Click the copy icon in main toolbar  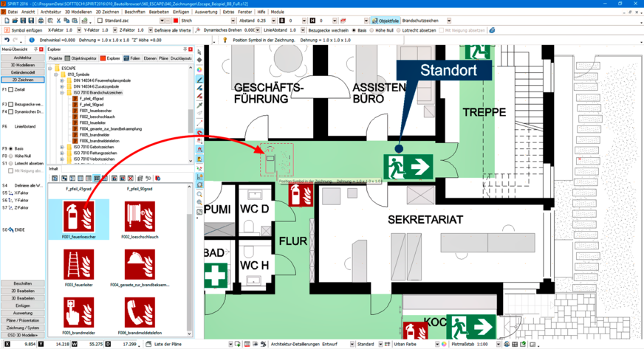(x=66, y=21)
